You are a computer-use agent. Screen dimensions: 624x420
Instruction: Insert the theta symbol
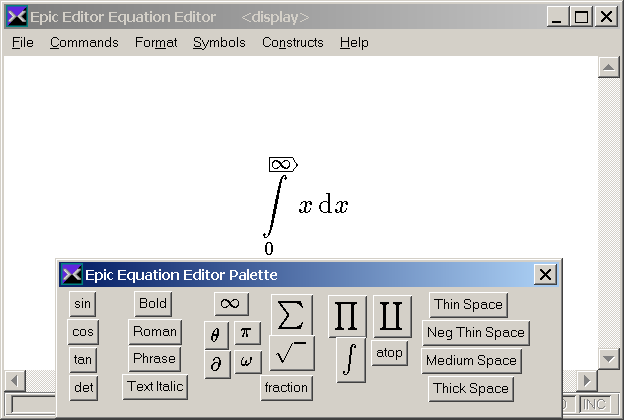(216, 335)
